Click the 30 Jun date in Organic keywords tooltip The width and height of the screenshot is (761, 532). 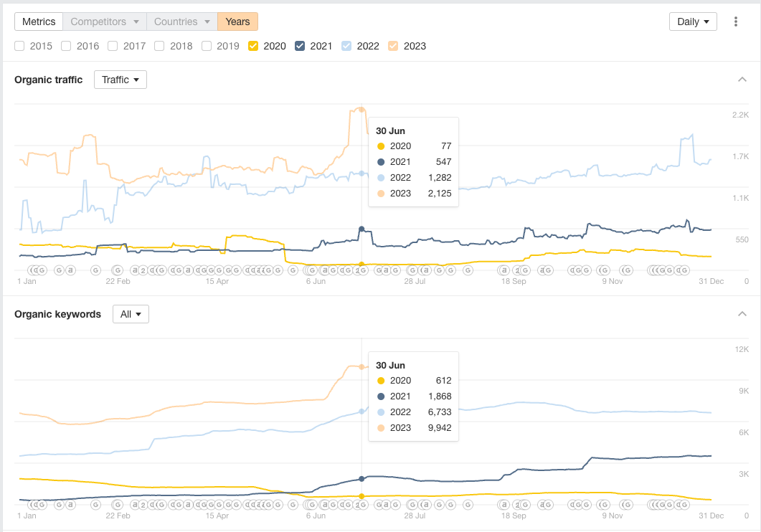(x=390, y=365)
